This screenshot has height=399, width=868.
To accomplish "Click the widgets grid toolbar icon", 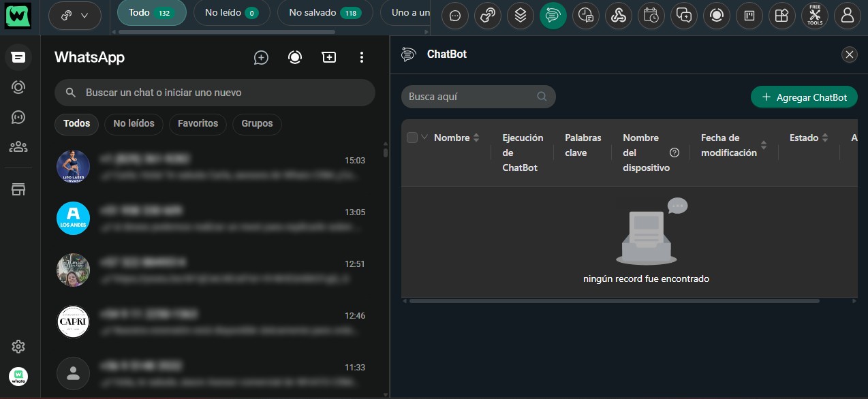I will click(782, 16).
